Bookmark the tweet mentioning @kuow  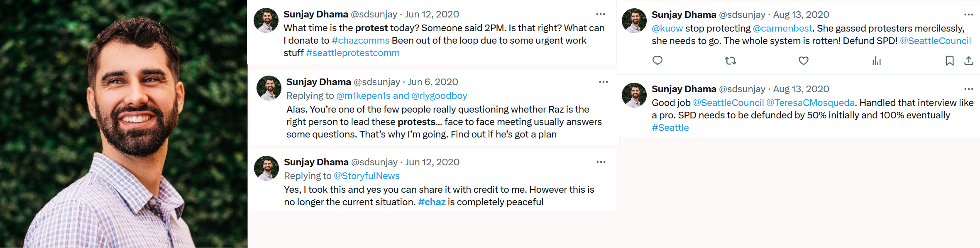pos(949,61)
